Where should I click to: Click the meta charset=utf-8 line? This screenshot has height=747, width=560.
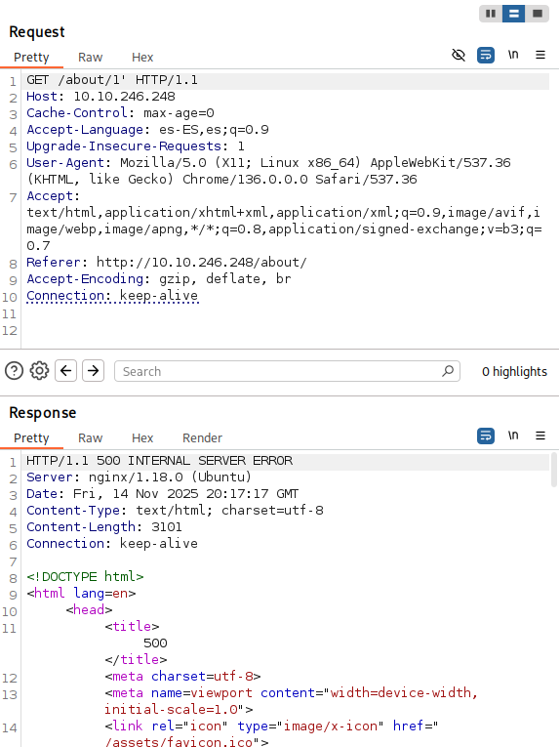click(182, 676)
